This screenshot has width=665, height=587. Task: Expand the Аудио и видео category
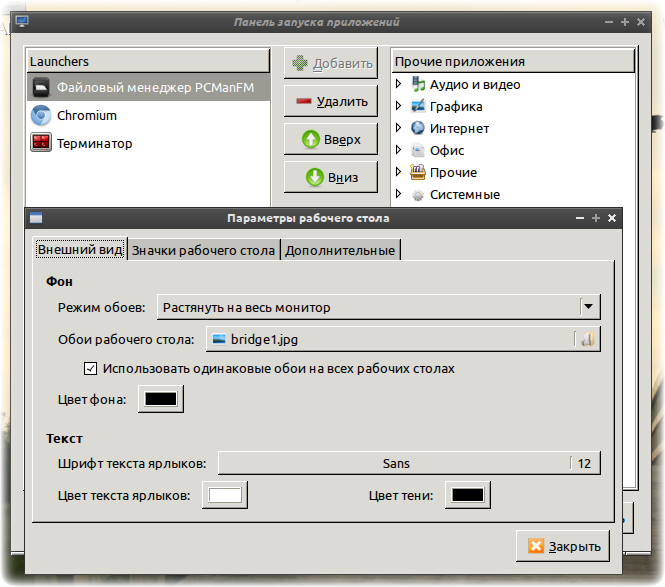click(x=398, y=84)
